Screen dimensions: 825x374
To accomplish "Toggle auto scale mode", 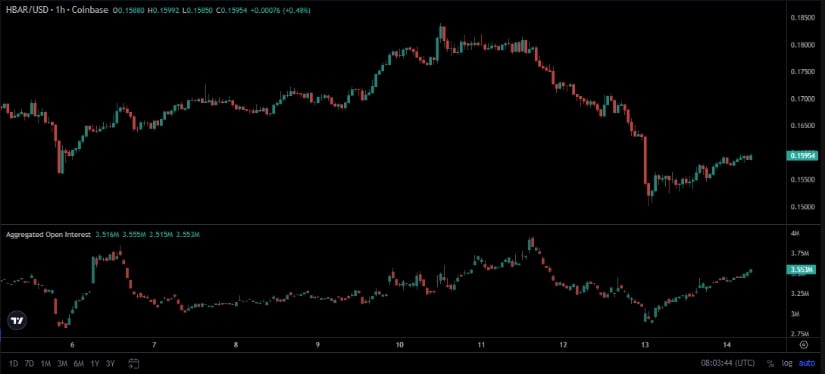I will (807, 363).
